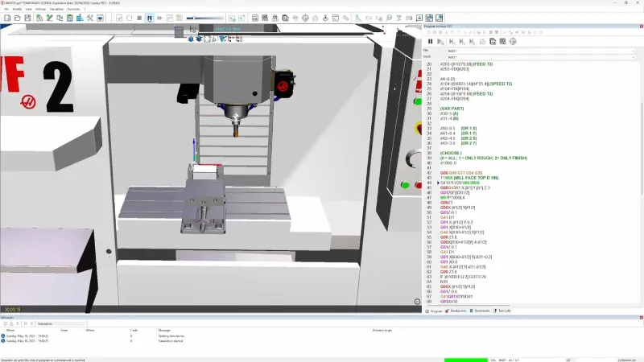Select code line 39 ONLY ROUGH comment
This screenshot has width=644, height=362.
pos(484,158)
